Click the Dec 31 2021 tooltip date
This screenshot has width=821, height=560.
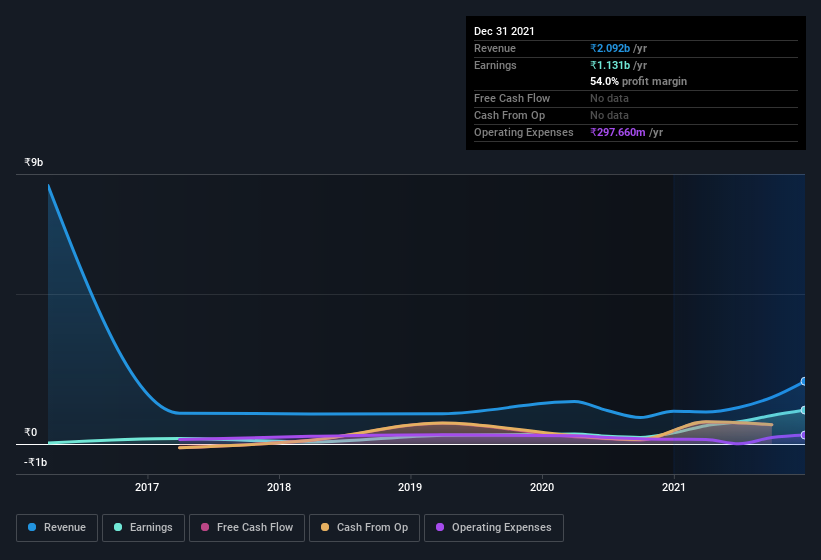click(x=504, y=31)
